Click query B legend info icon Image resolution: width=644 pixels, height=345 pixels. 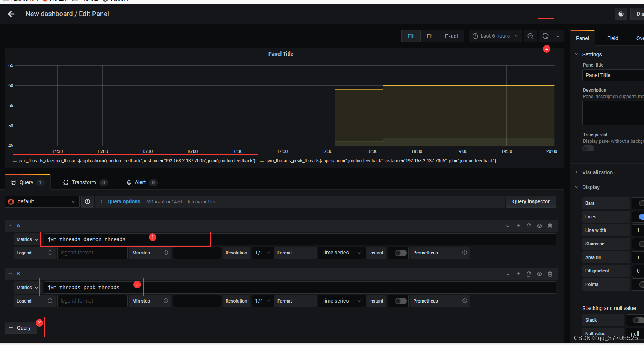50,301
